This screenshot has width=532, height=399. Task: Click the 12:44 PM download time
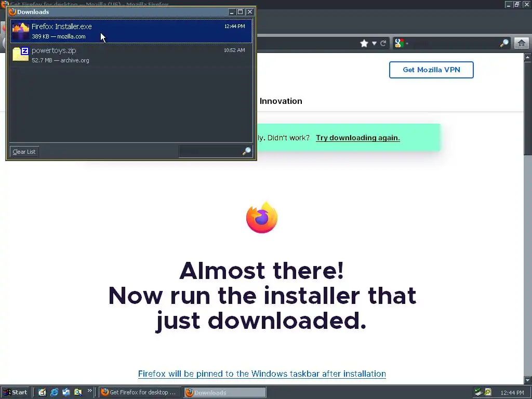tap(234, 26)
